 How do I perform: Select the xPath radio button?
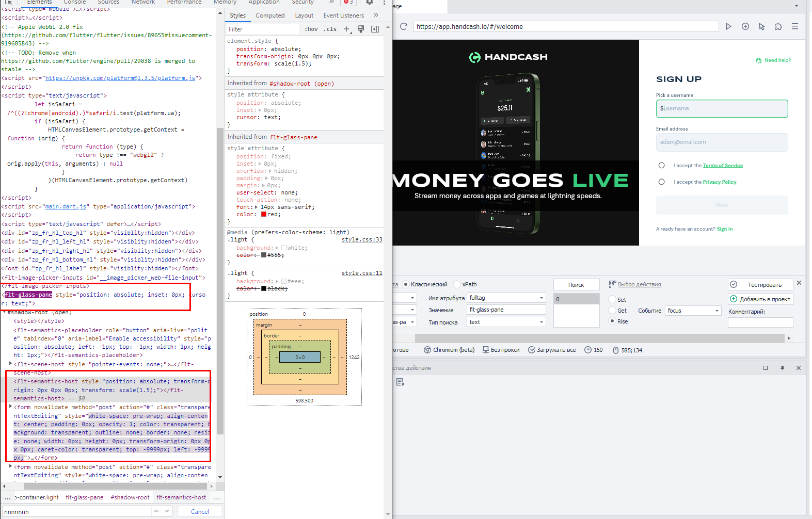tap(457, 284)
